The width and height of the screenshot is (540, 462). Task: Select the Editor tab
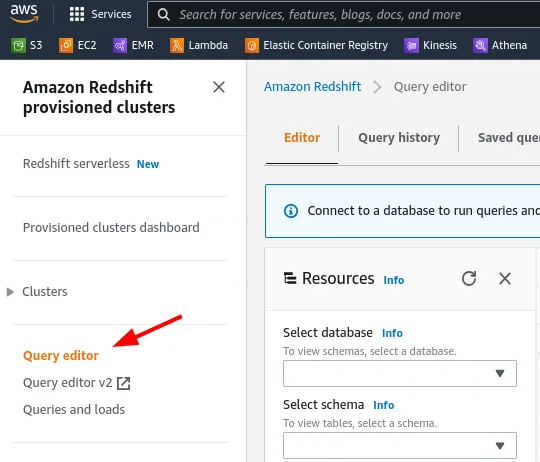302,138
